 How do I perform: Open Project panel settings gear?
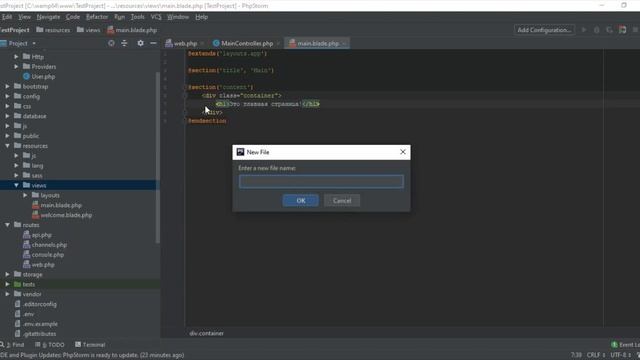click(x=140, y=43)
